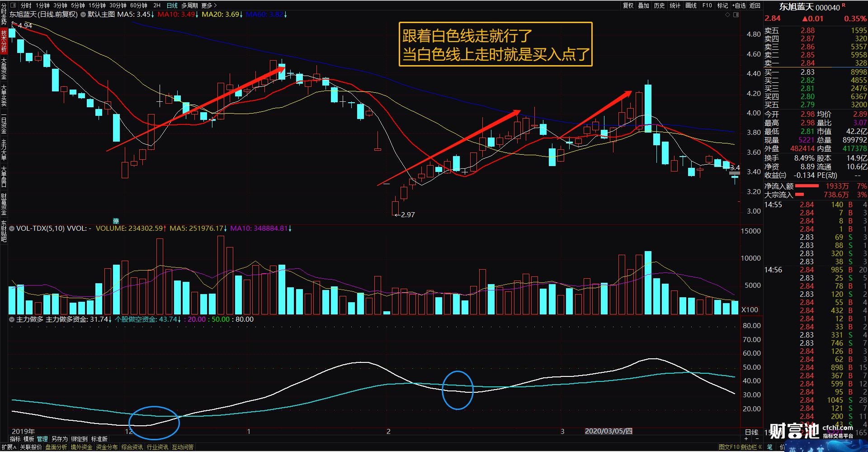Open the 多周期 multi-period view
The height and width of the screenshot is (452, 868).
point(190,5)
